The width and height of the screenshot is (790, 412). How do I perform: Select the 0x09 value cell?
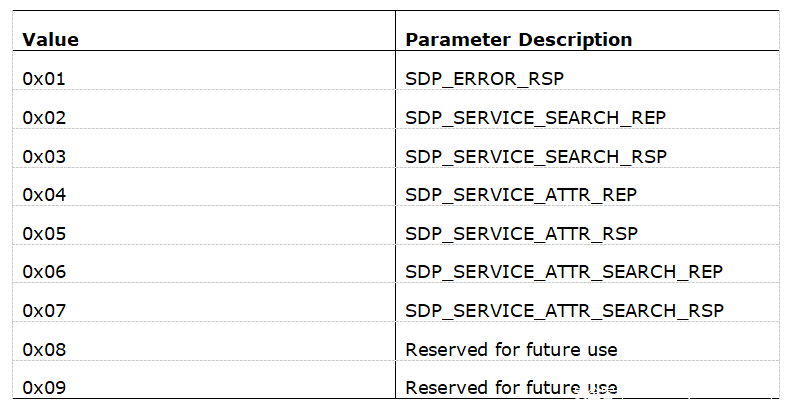44,387
